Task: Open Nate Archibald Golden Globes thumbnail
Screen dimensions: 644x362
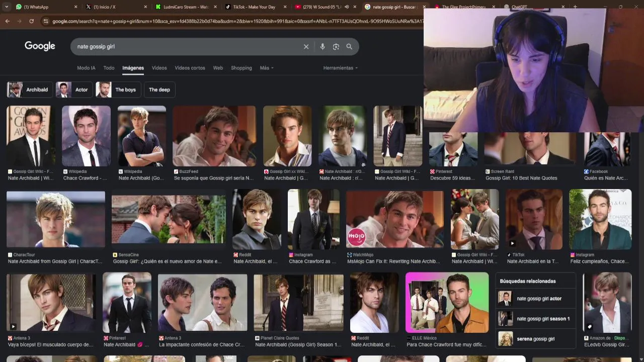Action: click(31, 136)
